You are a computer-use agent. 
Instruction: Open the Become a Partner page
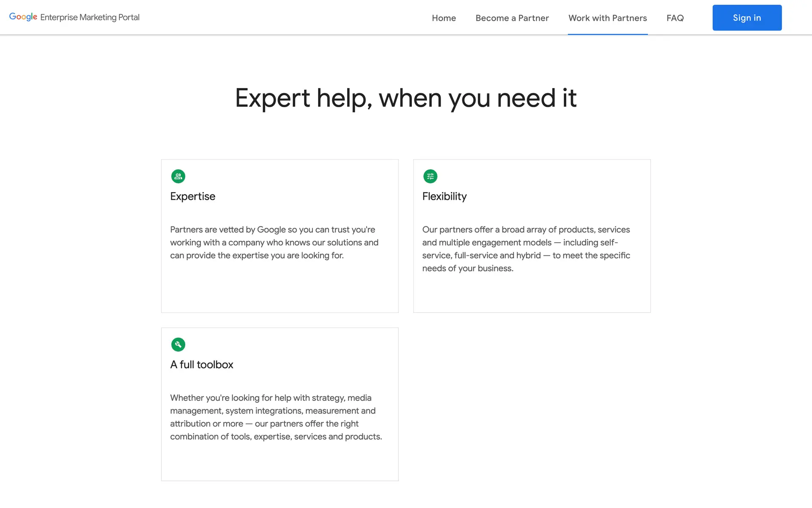(512, 18)
